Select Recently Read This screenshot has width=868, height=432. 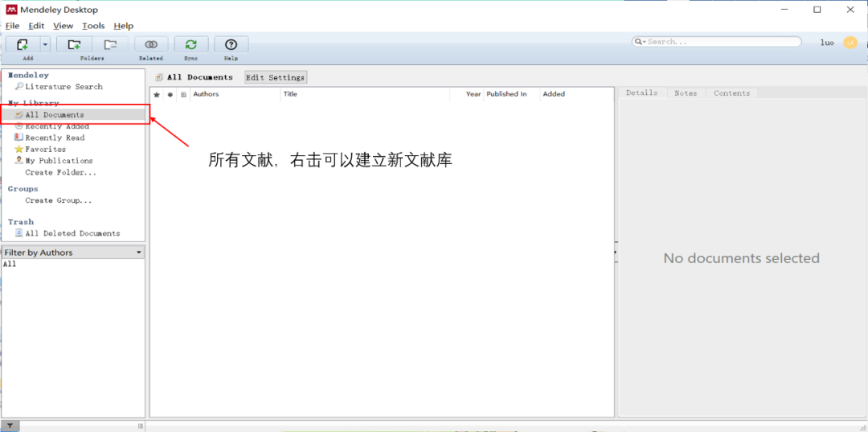55,138
